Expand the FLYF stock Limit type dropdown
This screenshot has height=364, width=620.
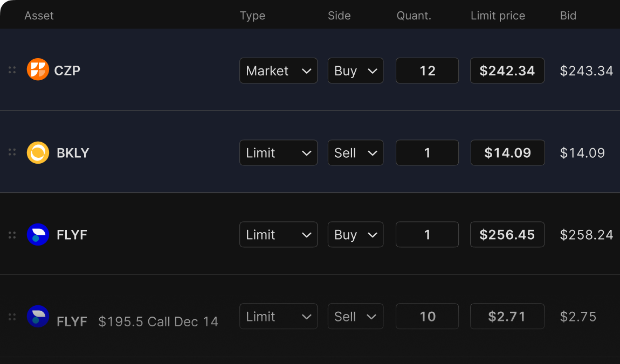click(x=278, y=235)
